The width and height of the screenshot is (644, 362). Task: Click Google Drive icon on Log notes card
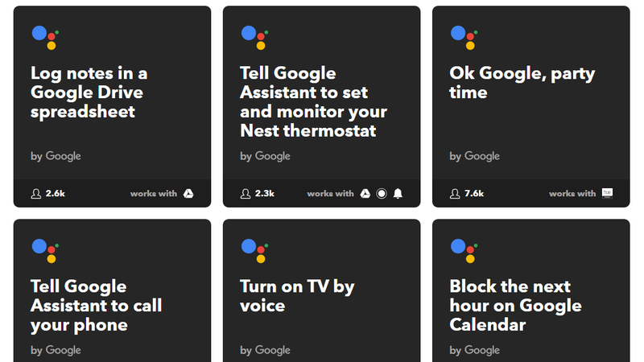[188, 193]
